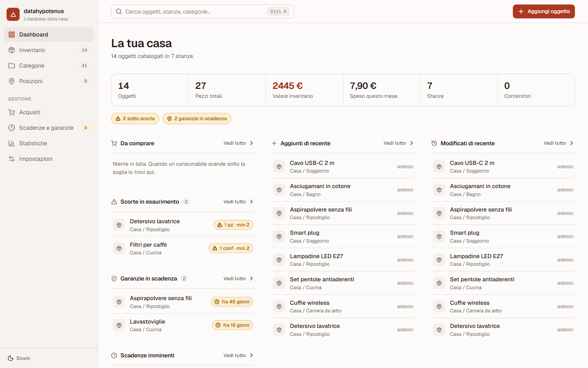This screenshot has height=368, width=588.
Task: Select Statistiche in the sidebar
Action: pos(49,143)
